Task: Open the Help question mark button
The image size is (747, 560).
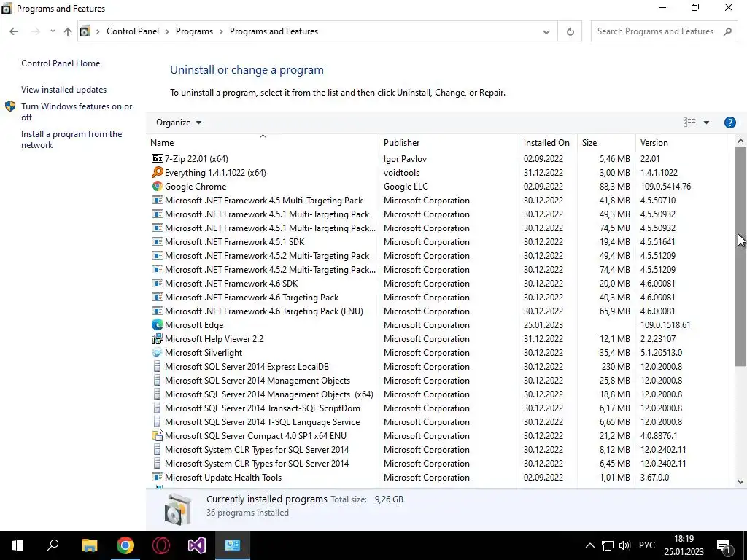Action: tap(729, 122)
